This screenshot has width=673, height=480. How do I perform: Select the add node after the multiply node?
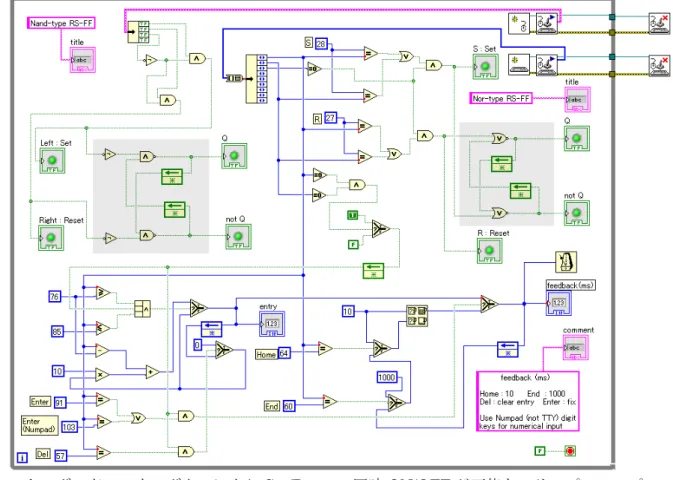(x=152, y=372)
